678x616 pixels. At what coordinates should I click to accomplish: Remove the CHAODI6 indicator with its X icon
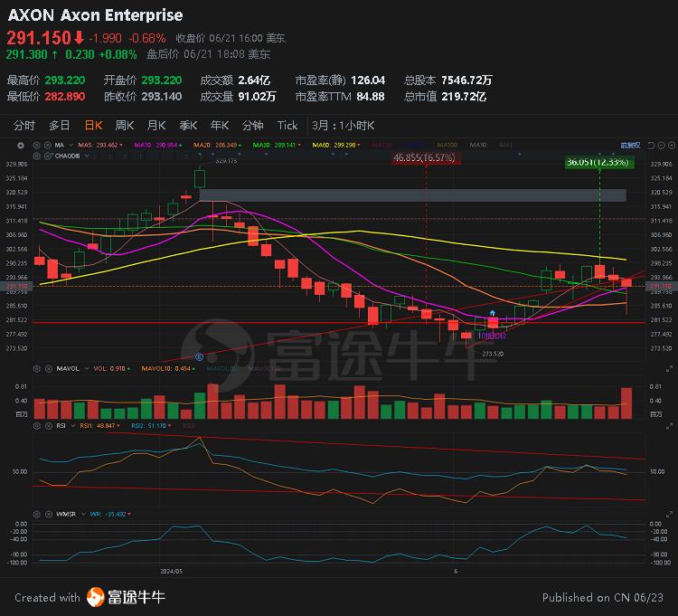[48, 156]
